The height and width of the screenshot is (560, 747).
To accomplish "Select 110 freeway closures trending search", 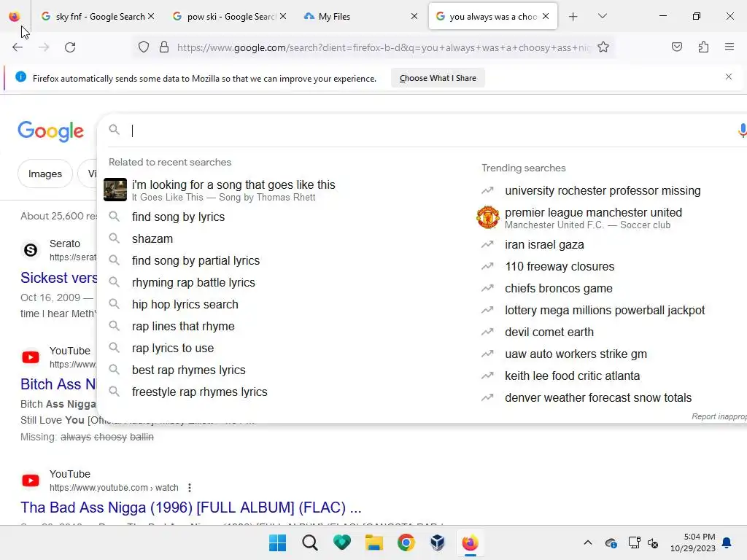I will click(560, 267).
